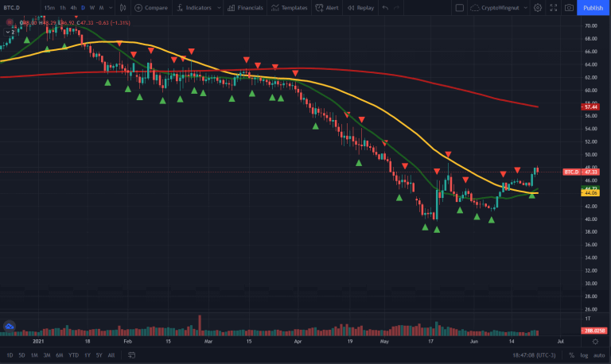Click the 70.00 price scale label
Screen dimensions: 611x364
(x=591, y=25)
